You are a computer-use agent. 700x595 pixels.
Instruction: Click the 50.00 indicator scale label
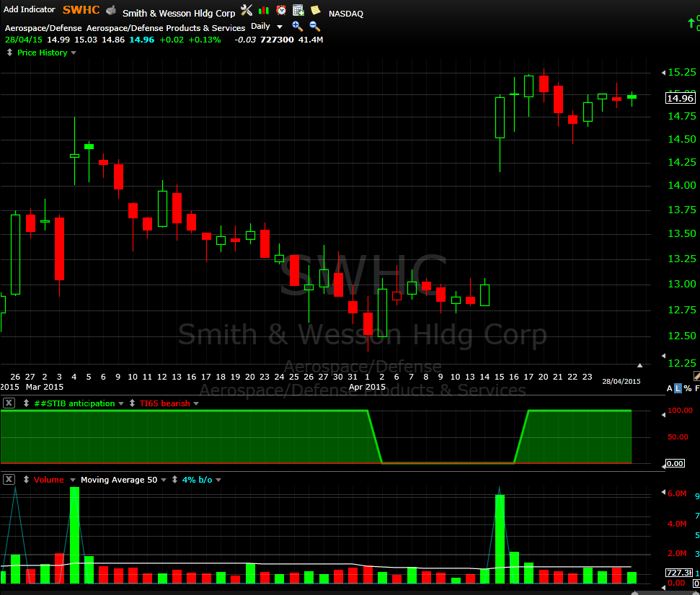click(x=678, y=437)
